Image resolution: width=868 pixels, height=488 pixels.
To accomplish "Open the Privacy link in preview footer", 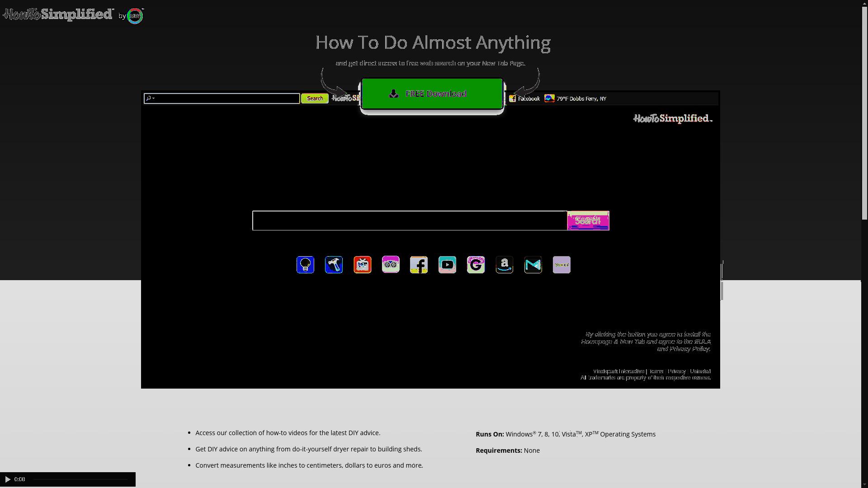I will tap(677, 371).
